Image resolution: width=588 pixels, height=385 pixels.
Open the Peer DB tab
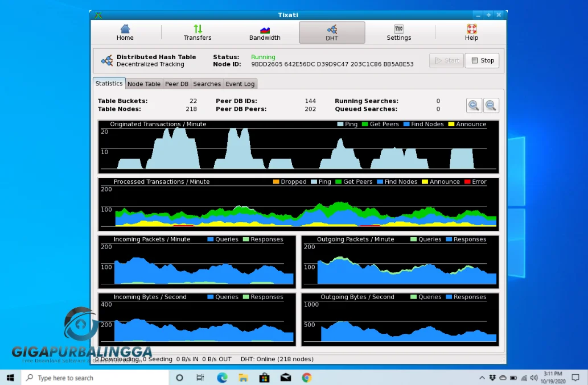[176, 83]
